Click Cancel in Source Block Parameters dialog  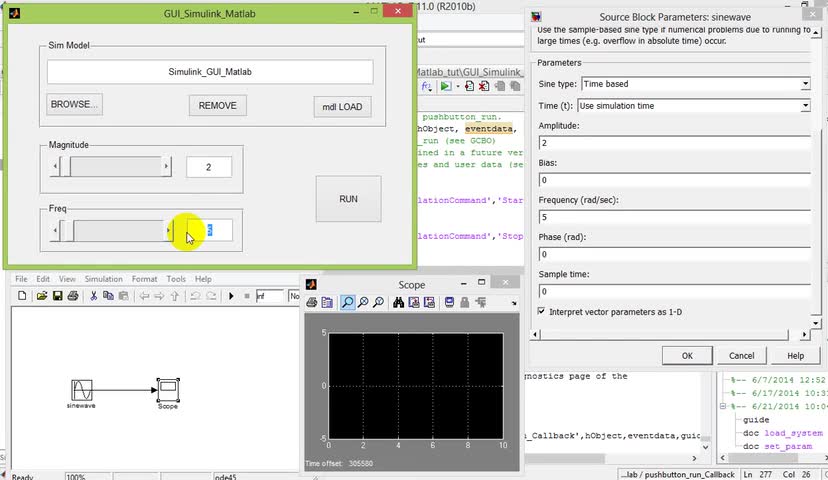[x=741, y=356]
